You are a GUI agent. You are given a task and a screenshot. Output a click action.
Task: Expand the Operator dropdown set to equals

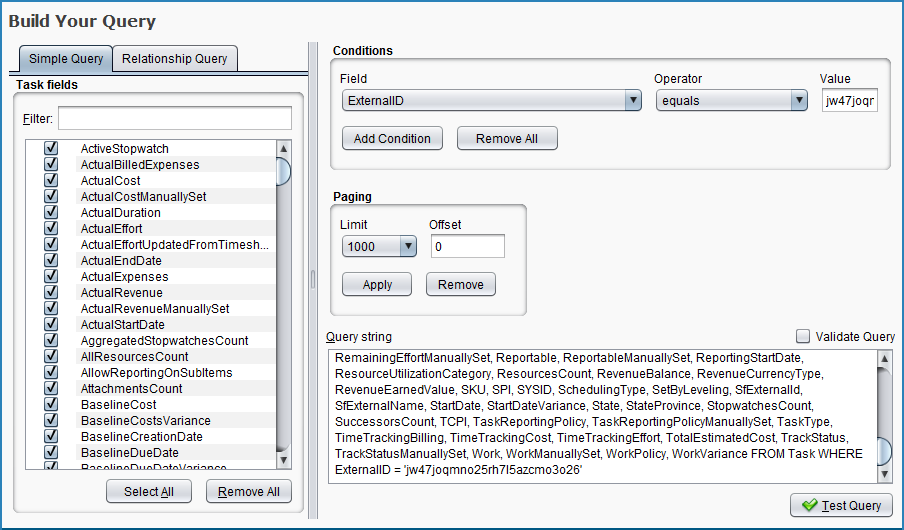(x=731, y=101)
